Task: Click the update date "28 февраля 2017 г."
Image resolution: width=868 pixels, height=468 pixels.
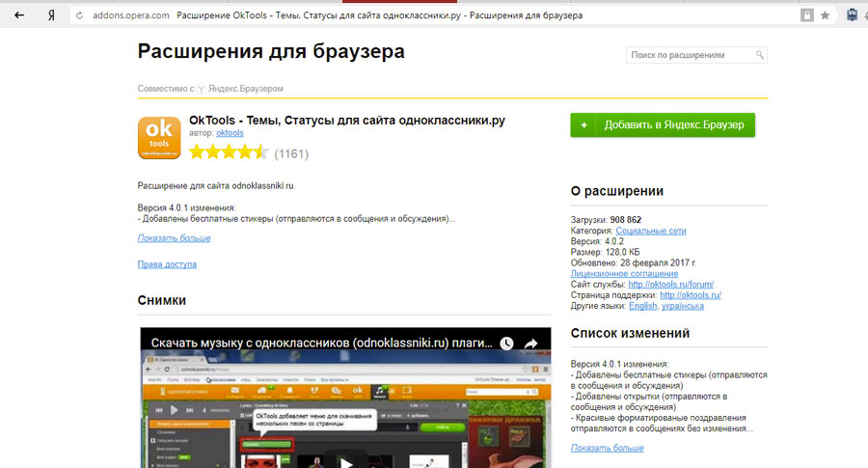Action: pos(658,262)
